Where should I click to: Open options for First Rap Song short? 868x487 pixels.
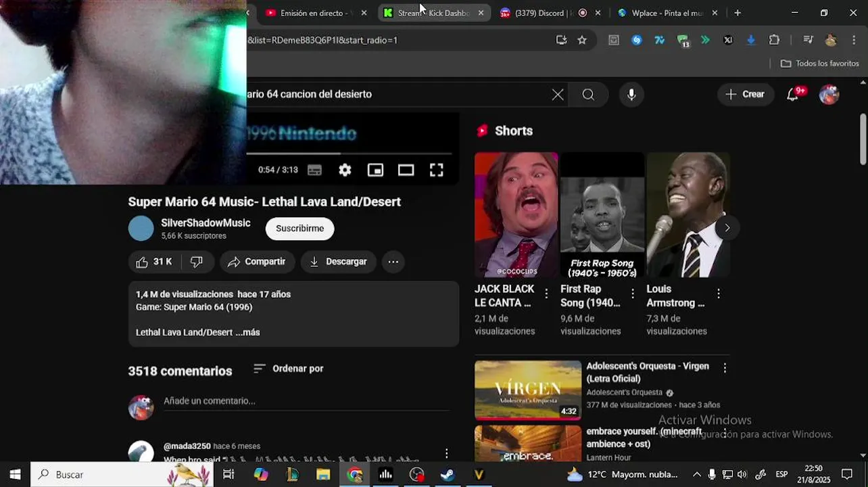(633, 294)
